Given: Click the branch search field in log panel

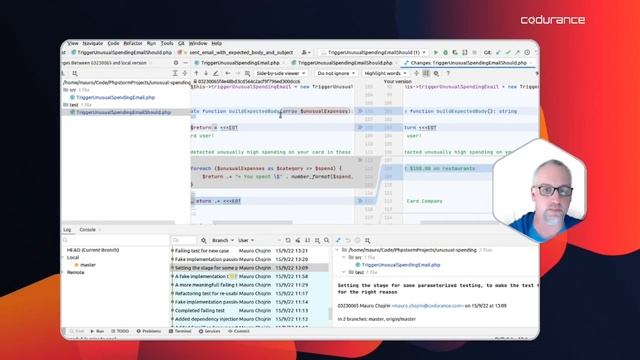Looking at the screenshot, I should coord(116,240).
